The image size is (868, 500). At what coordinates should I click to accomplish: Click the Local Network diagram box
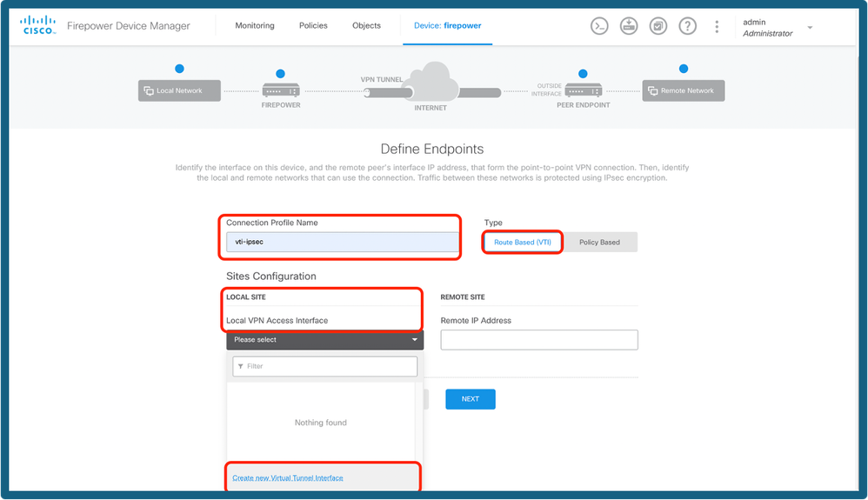[179, 90]
